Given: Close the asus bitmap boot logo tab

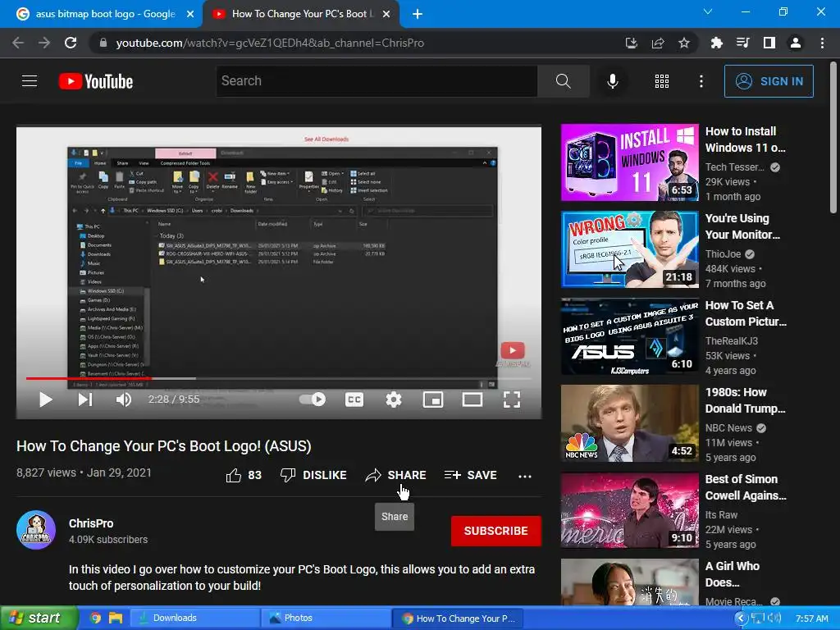Looking at the screenshot, I should pyautogui.click(x=190, y=14).
